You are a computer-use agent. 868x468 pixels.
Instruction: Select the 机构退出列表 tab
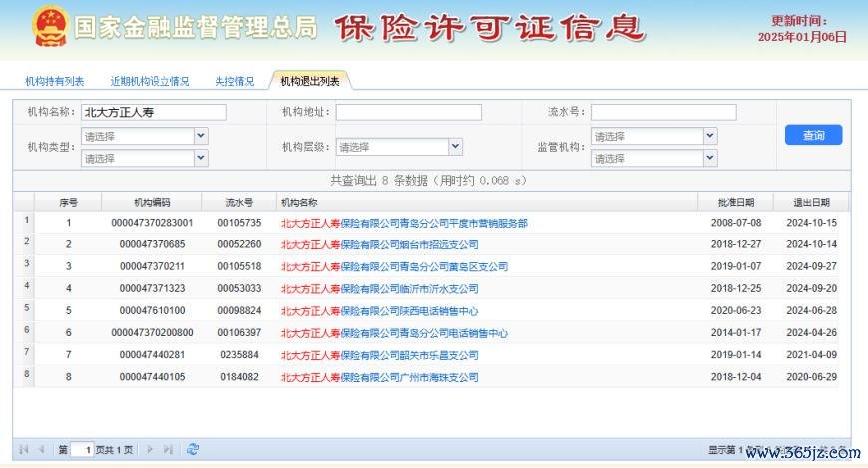click(310, 82)
